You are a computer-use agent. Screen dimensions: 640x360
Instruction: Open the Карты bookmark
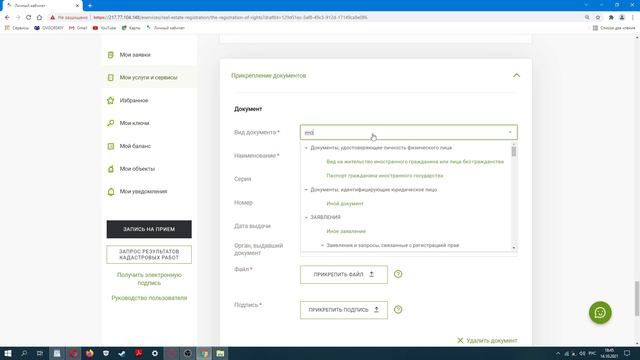[131, 28]
